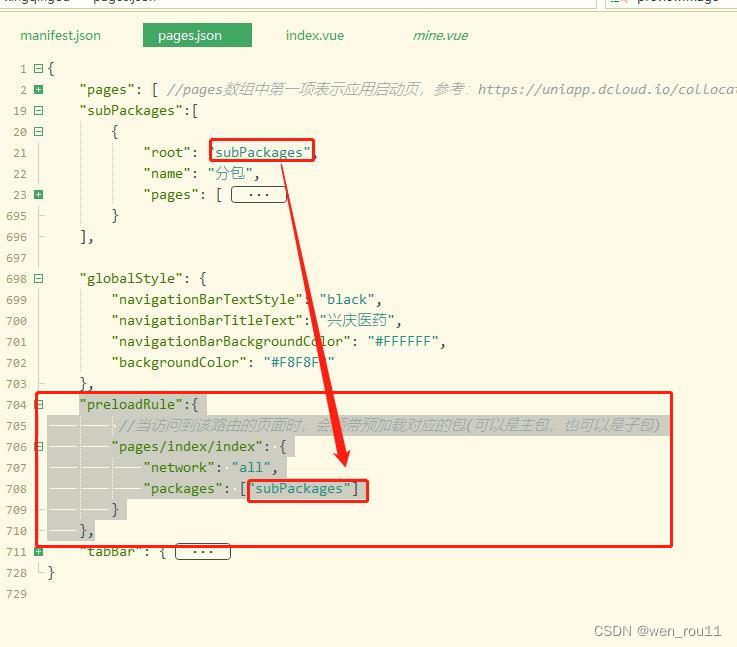The width and height of the screenshot is (737, 647).
Task: Open the index.vue tab
Action: pyautogui.click(x=314, y=36)
